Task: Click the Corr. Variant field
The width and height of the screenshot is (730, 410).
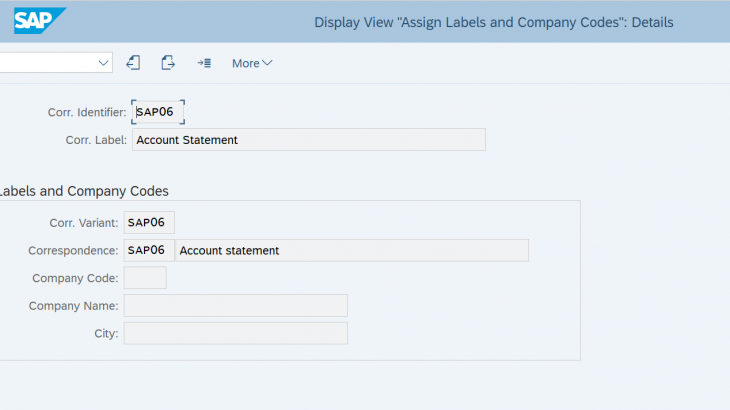Action: (x=149, y=222)
